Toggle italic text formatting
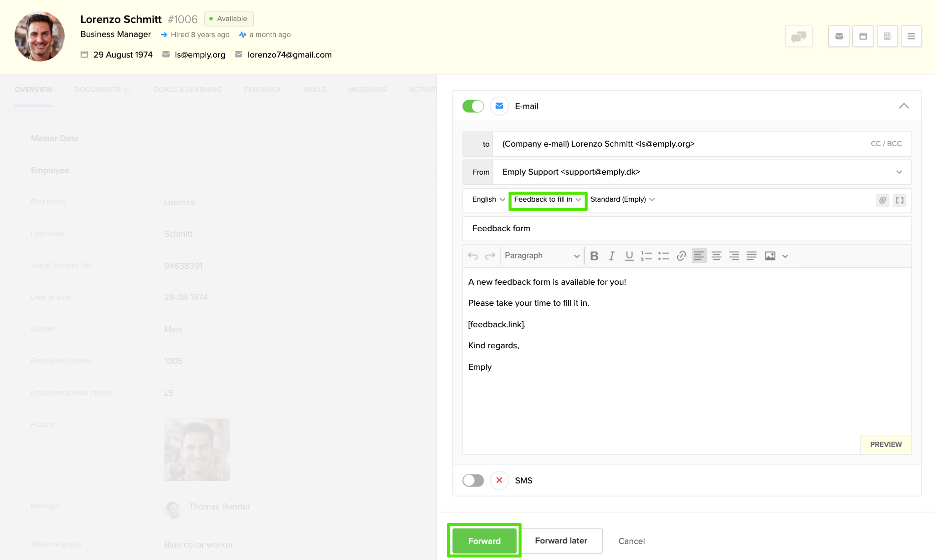 pos(611,256)
